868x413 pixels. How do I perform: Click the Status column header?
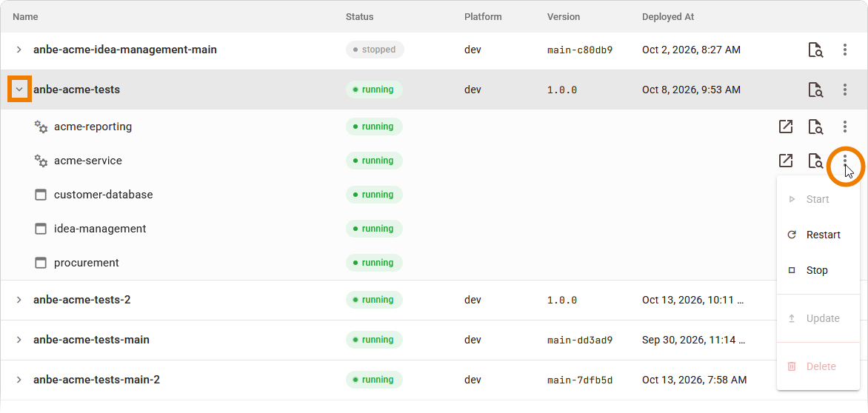coord(360,17)
